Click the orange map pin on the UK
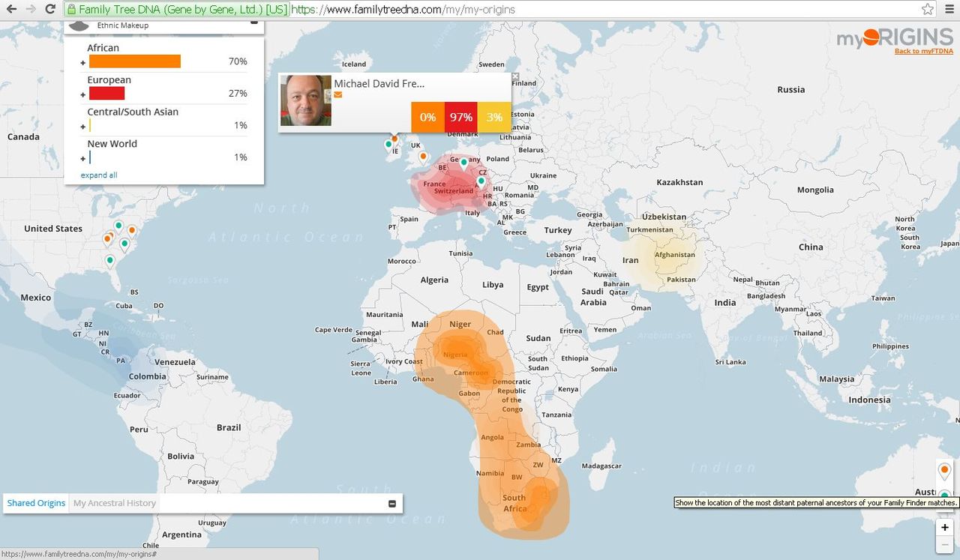Screen dimensions: 960x560 [x=423, y=157]
